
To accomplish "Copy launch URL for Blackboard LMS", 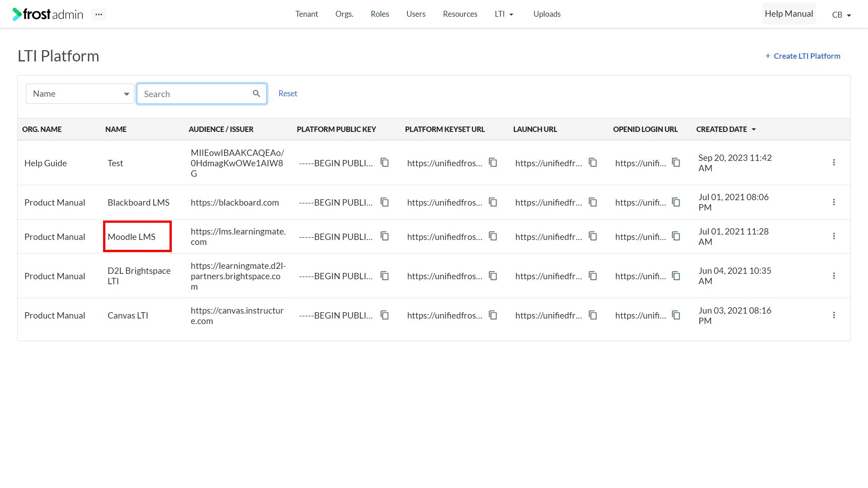I will click(x=593, y=202).
